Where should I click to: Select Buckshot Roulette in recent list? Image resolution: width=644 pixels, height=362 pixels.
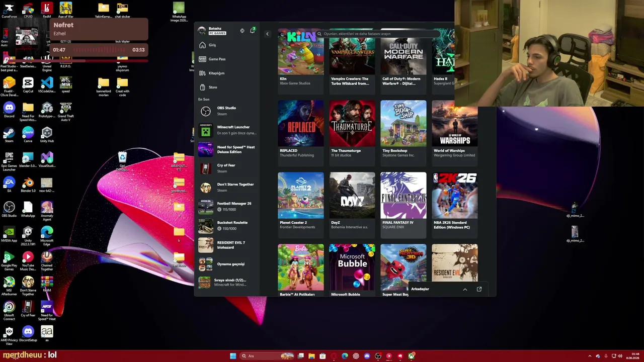point(228,226)
